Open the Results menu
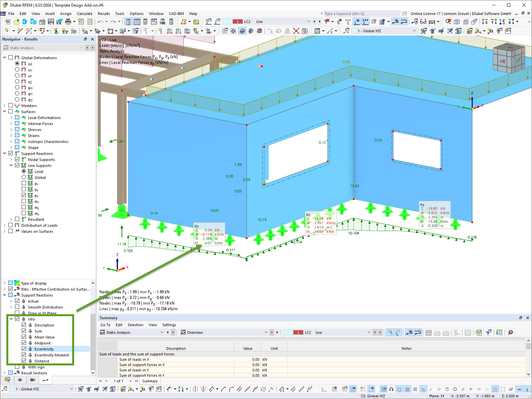 pyautogui.click(x=104, y=14)
